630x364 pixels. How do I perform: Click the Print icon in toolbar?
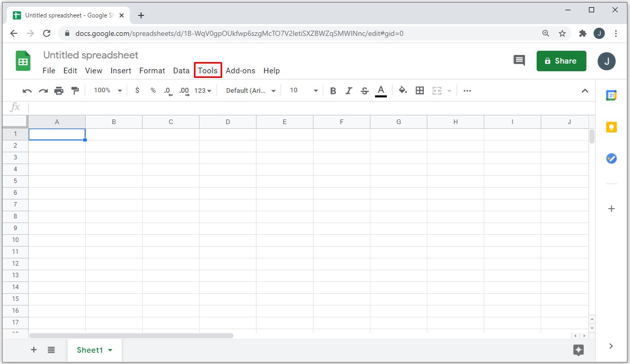(59, 91)
